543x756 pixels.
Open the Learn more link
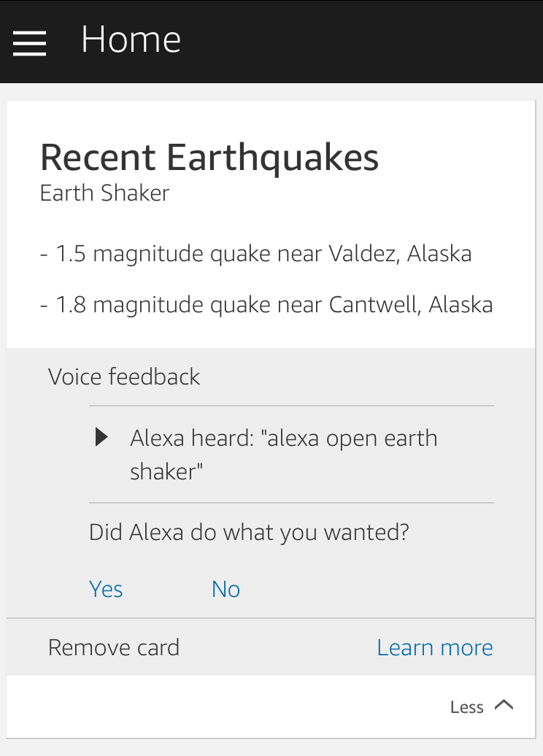pos(435,647)
